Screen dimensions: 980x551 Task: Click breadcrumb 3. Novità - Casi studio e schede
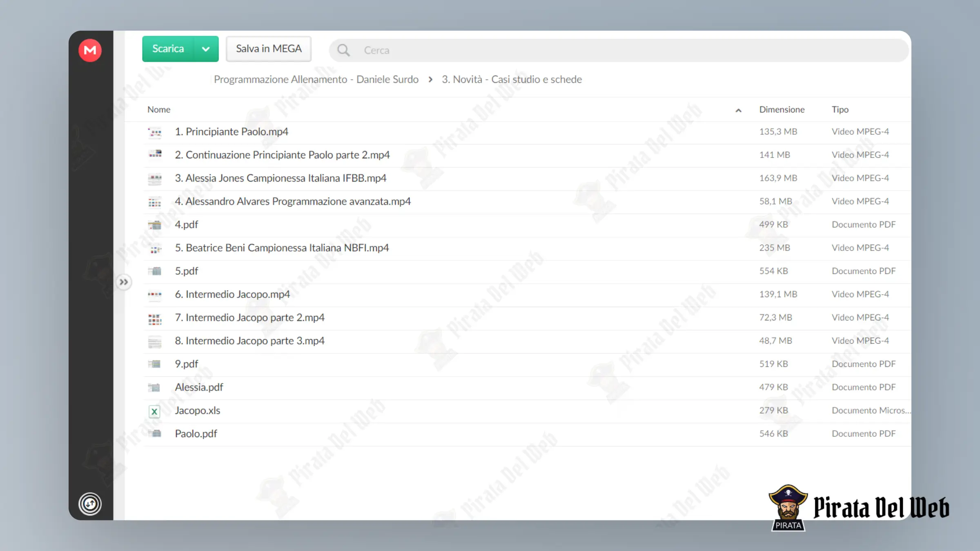coord(512,79)
